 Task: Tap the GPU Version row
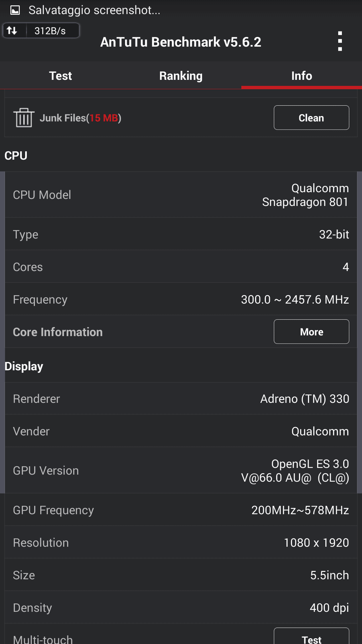(181, 471)
